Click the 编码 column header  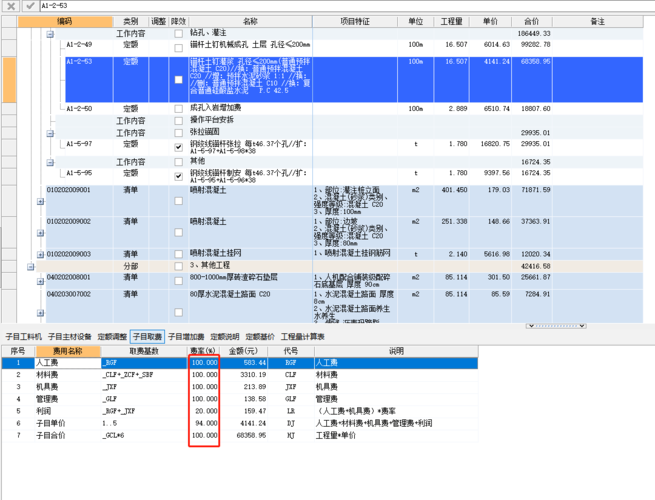click(x=64, y=21)
